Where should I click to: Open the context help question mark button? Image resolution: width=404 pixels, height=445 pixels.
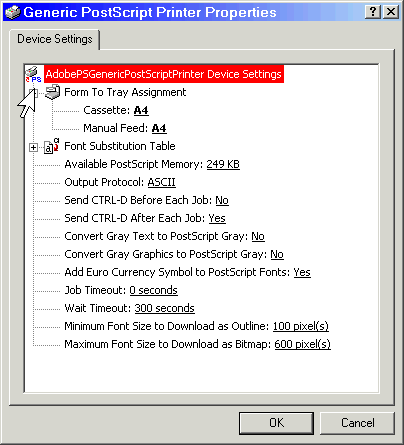373,12
